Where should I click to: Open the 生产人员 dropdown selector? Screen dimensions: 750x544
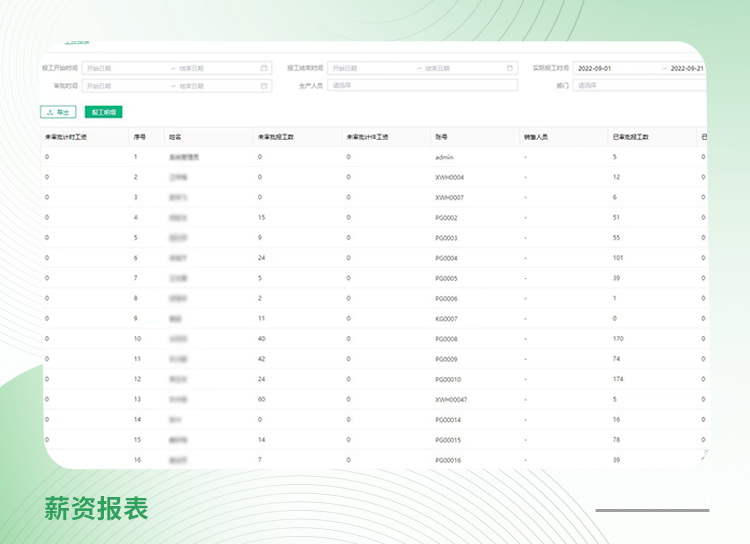[x=422, y=86]
